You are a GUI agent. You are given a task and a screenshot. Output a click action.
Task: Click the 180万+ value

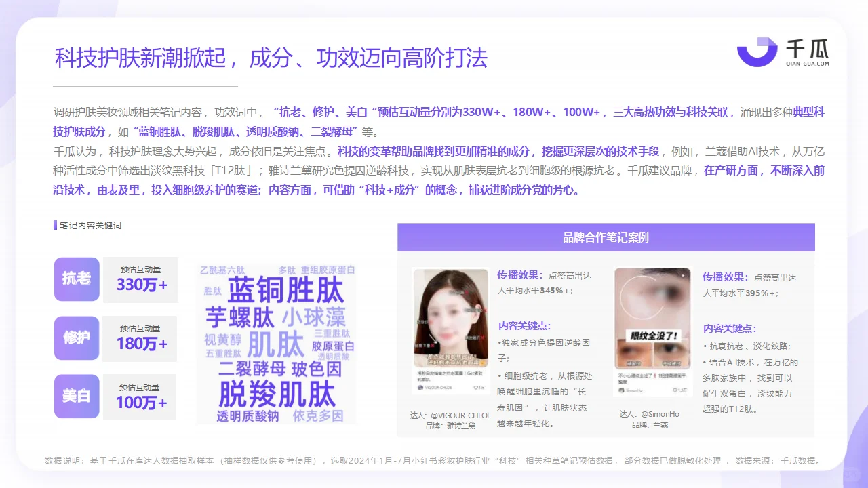click(x=142, y=344)
